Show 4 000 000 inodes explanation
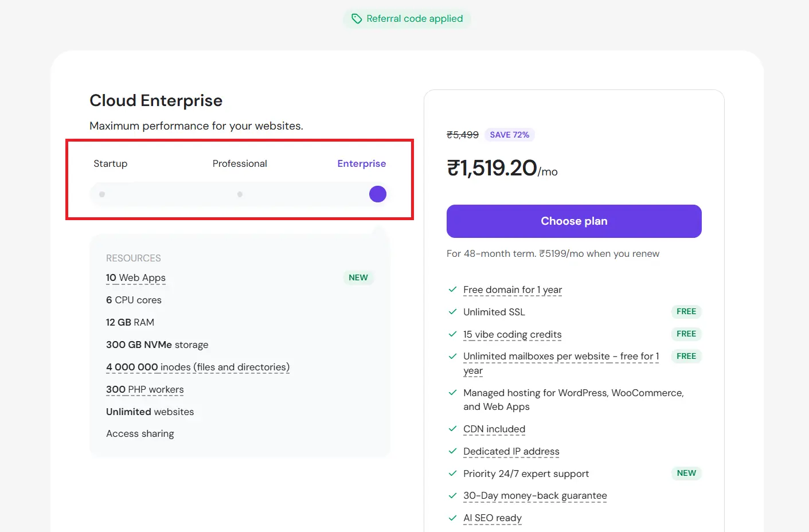 click(198, 367)
